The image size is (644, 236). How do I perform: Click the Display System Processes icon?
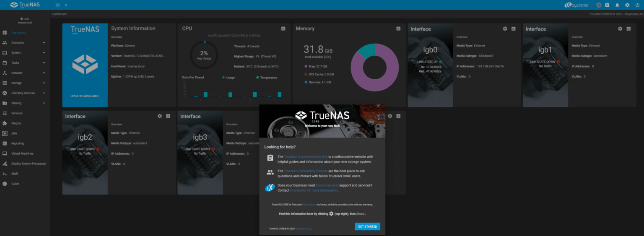5,163
